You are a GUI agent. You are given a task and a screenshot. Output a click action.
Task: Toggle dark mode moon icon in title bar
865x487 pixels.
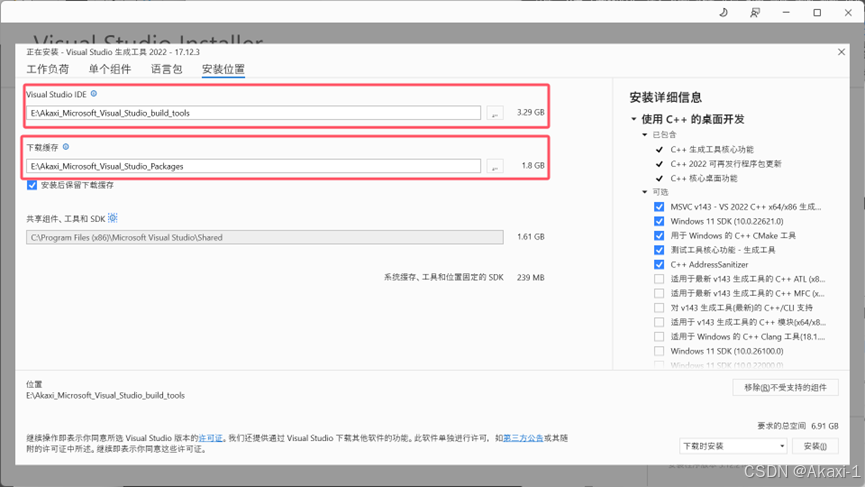tap(723, 13)
